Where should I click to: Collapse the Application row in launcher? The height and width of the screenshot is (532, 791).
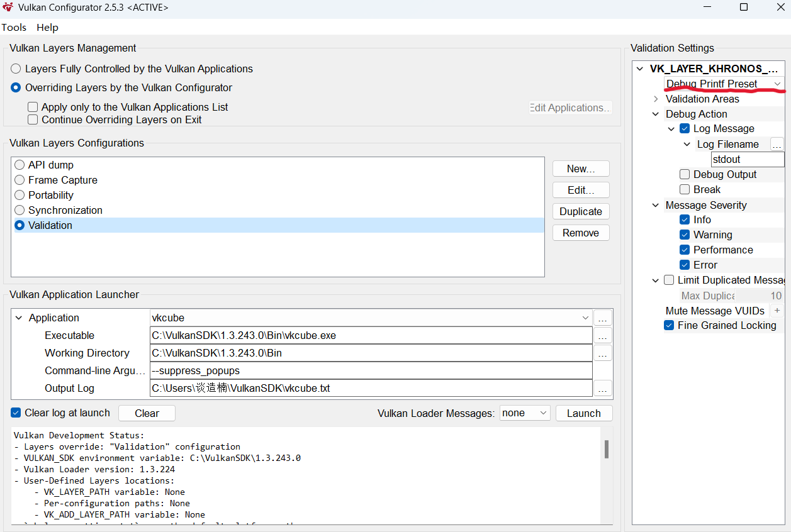[18, 318]
